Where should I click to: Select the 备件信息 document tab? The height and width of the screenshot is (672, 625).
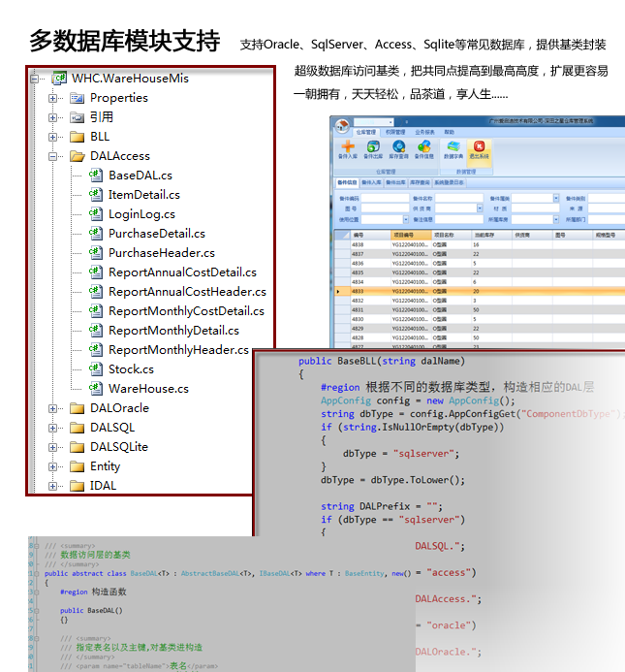tap(347, 182)
